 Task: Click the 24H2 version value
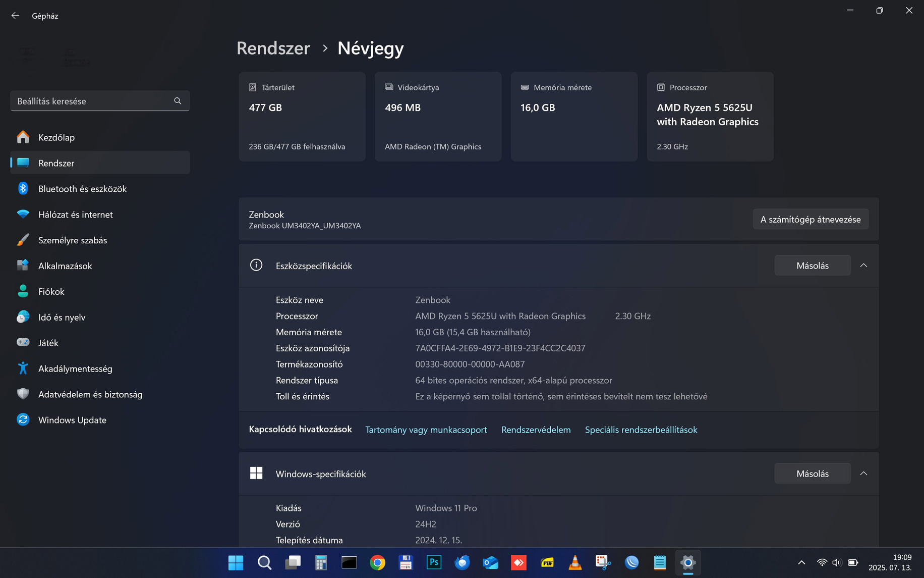click(426, 524)
